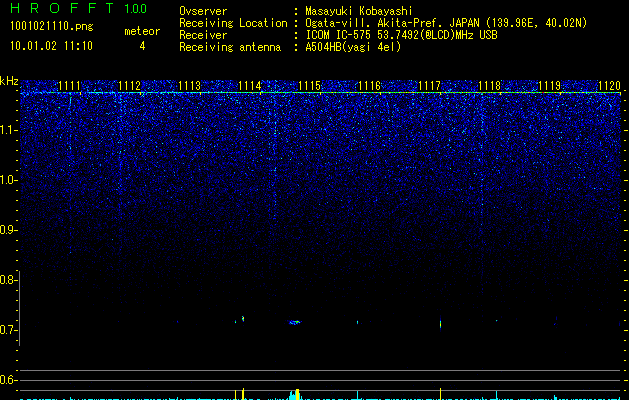Click the Receiving Location field label
Viewport: 629px width, 400px height.
click(233, 23)
